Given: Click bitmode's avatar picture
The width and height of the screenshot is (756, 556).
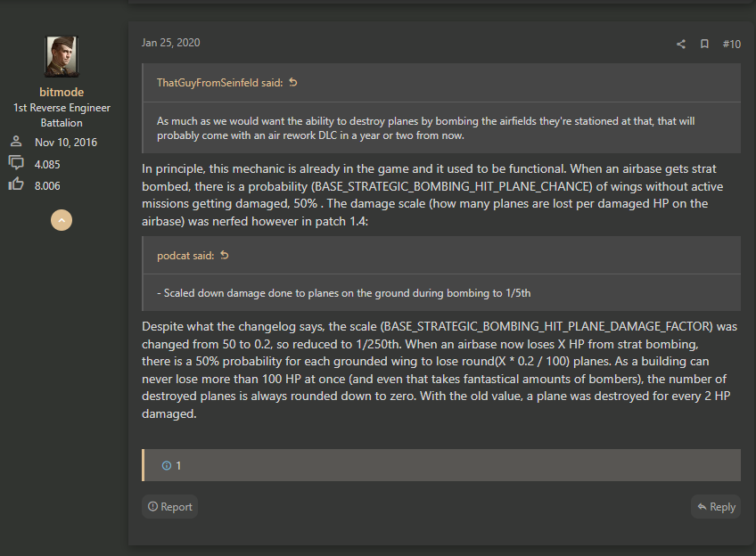Looking at the screenshot, I should (x=62, y=56).
